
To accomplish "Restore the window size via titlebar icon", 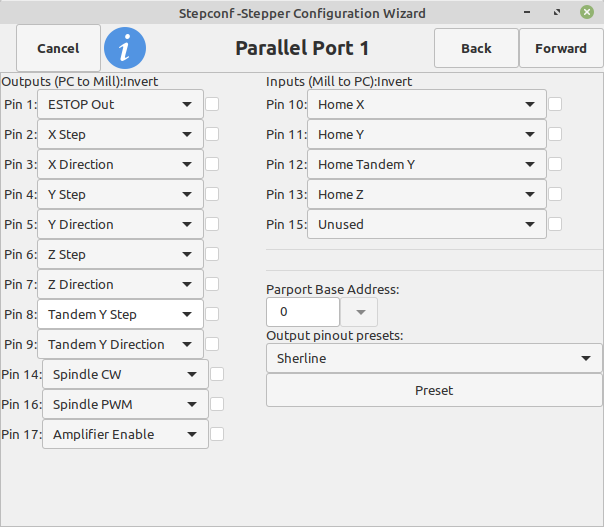I will [557, 12].
